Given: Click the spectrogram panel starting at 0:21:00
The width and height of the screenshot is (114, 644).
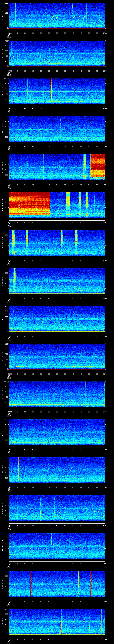Looking at the screenshot, I should (57, 205).
